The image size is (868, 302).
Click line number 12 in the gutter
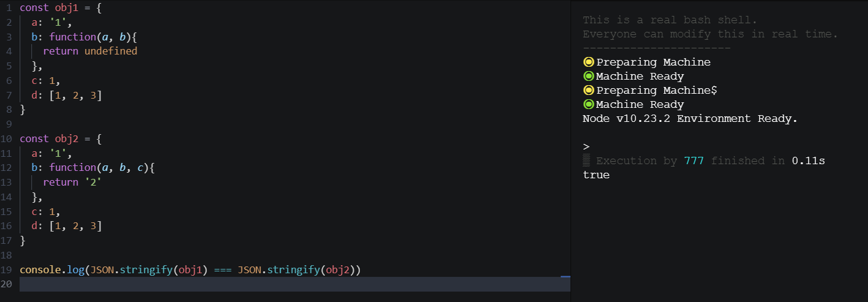click(6, 168)
